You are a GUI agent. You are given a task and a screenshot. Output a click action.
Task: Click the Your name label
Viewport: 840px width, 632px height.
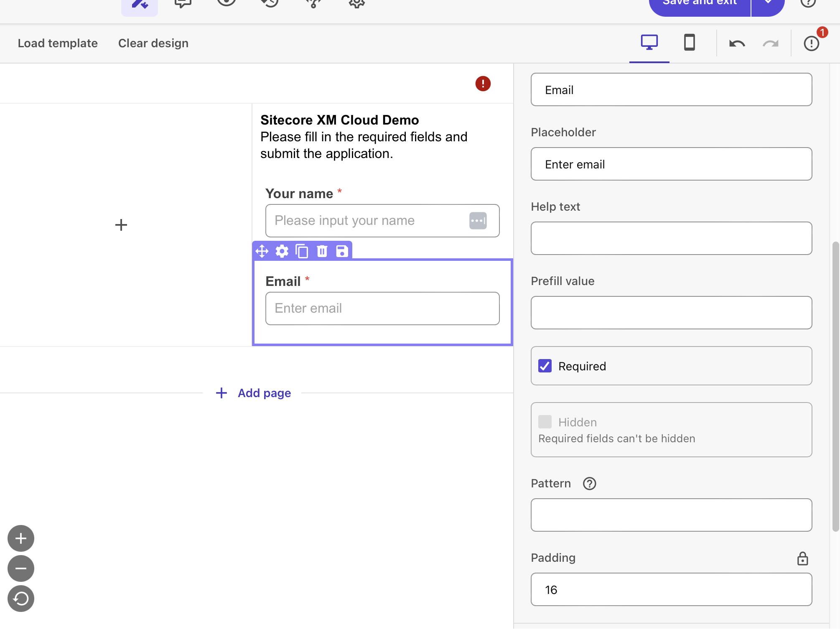point(299,194)
